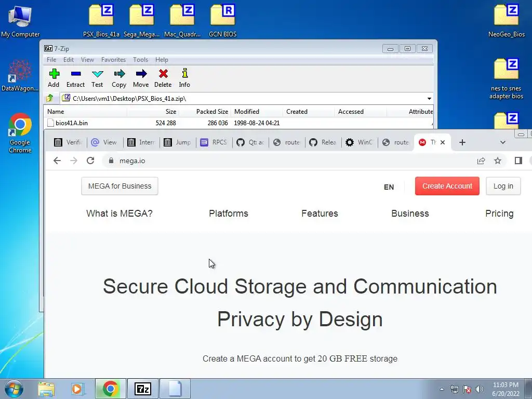The image size is (532, 399).
Task: Select the PSX_Bios_41a desktop archive
Action: pyautogui.click(x=101, y=21)
